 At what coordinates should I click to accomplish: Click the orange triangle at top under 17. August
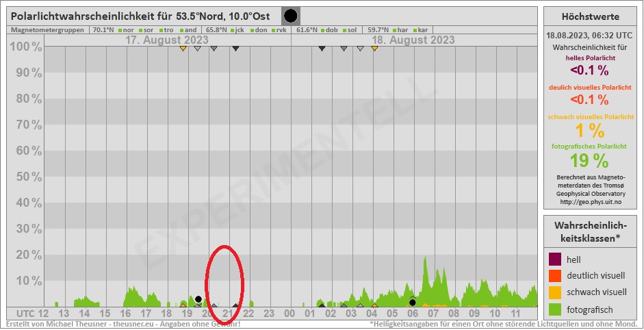click(183, 49)
